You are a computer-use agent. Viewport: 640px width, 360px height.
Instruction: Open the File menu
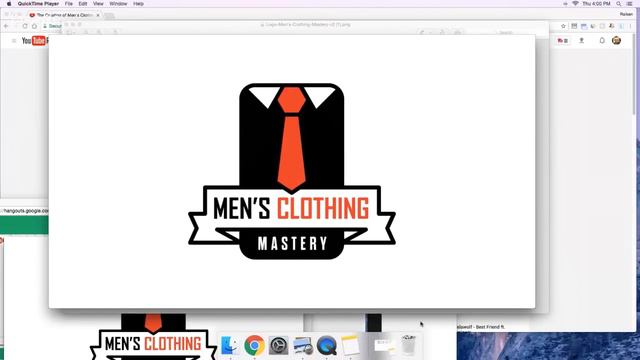(x=69, y=4)
